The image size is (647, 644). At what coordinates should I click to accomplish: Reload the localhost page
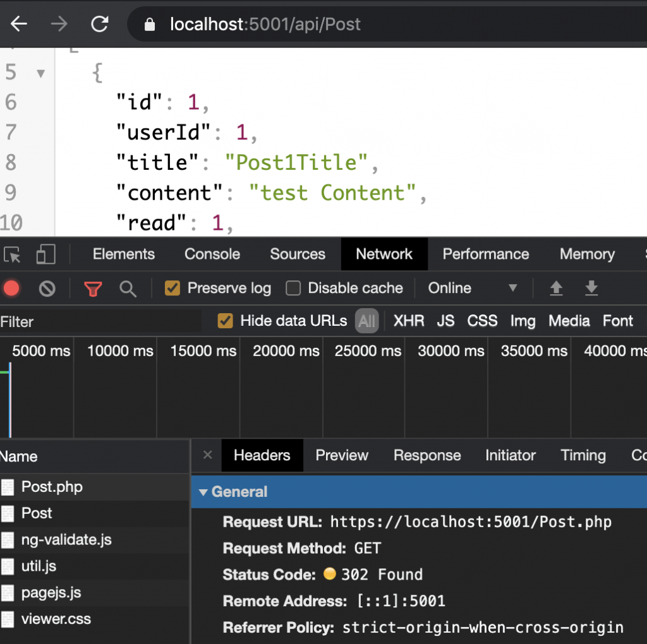coord(99,24)
